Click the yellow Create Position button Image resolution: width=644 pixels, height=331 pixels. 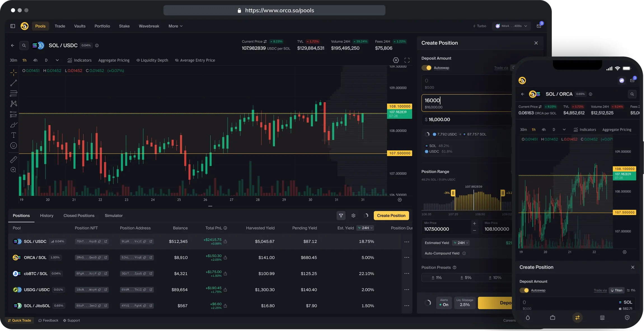pyautogui.click(x=391, y=216)
